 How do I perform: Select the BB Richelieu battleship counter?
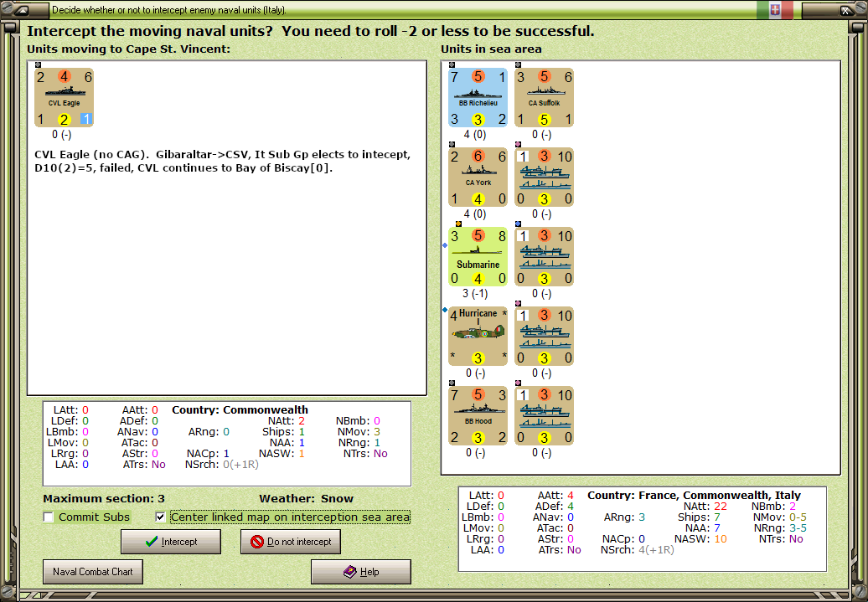(x=478, y=98)
